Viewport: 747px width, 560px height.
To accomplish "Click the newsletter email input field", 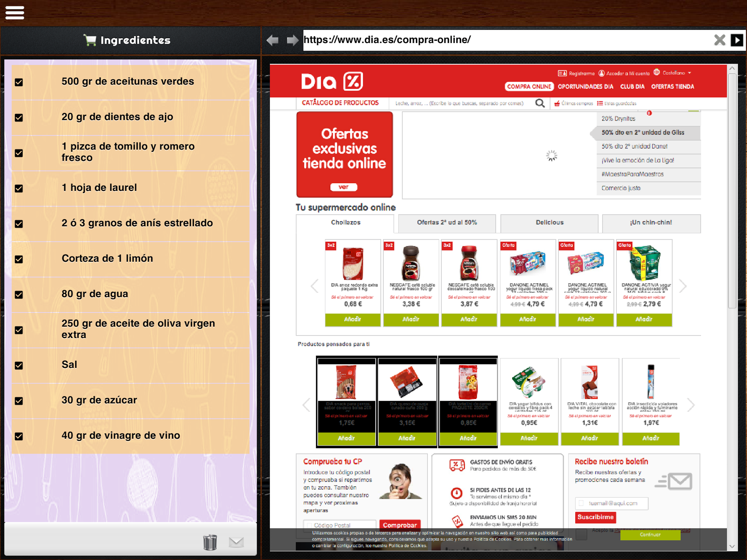I will click(x=612, y=503).
